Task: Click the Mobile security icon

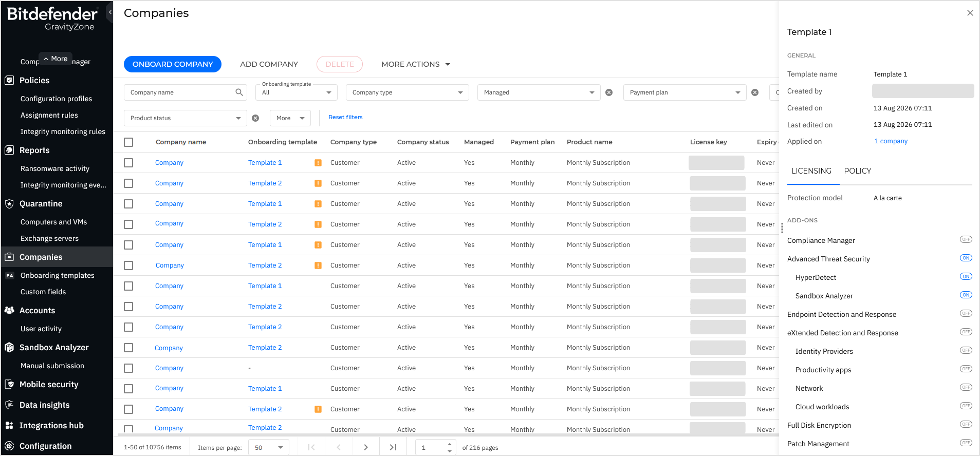Action: [9, 384]
